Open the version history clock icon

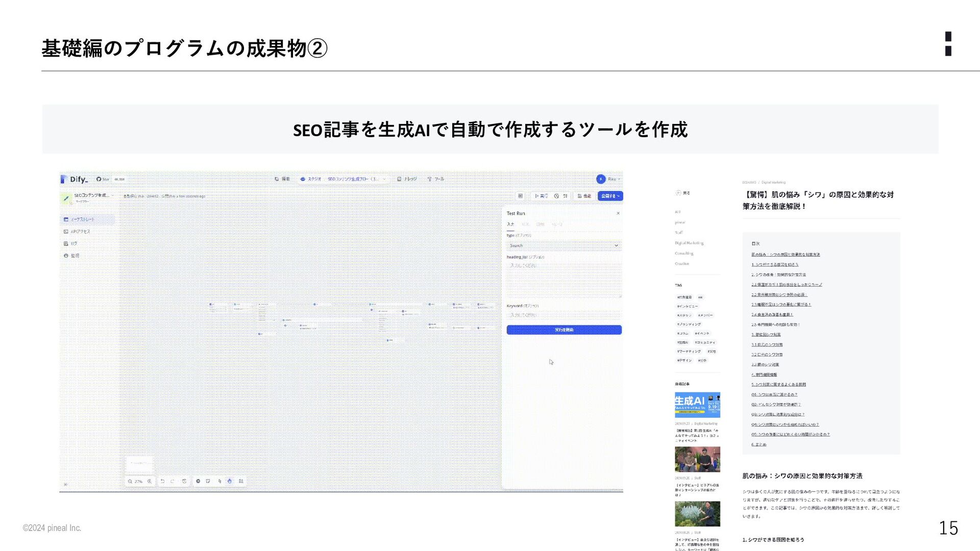click(x=184, y=481)
